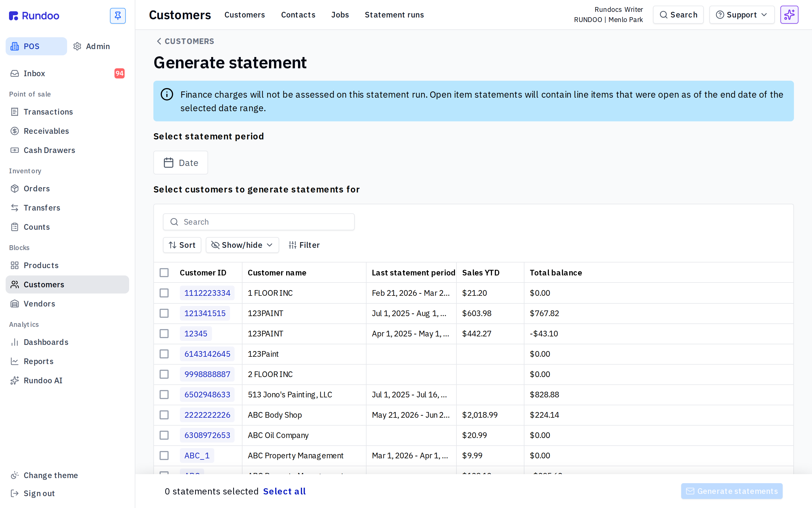Click the Inbox tray icon
This screenshot has height=508, width=812.
point(15,73)
